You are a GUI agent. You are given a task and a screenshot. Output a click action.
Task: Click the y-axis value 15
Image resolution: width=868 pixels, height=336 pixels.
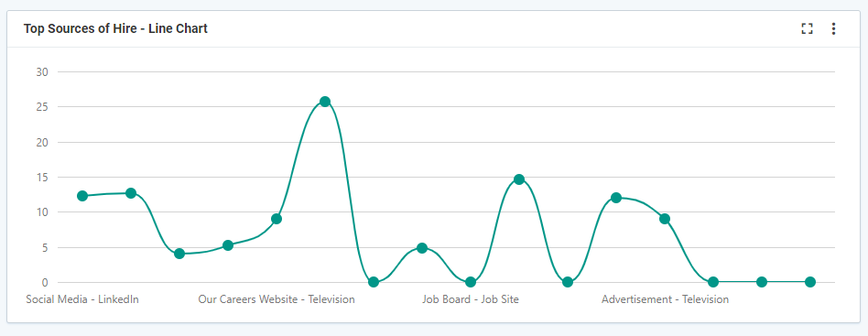[42, 177]
